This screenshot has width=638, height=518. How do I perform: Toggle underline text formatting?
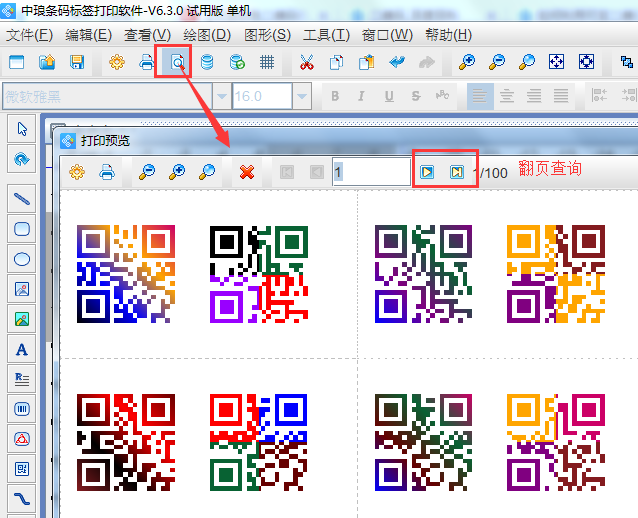(x=387, y=97)
